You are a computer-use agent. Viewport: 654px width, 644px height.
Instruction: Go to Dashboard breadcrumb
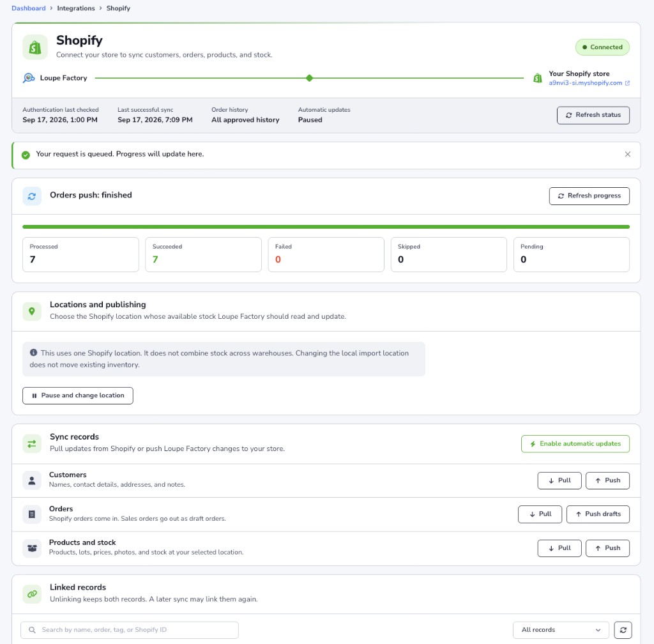pos(28,8)
